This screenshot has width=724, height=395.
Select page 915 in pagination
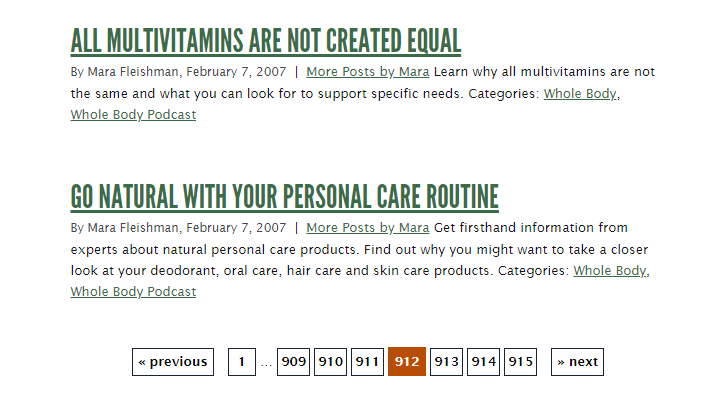[520, 362]
